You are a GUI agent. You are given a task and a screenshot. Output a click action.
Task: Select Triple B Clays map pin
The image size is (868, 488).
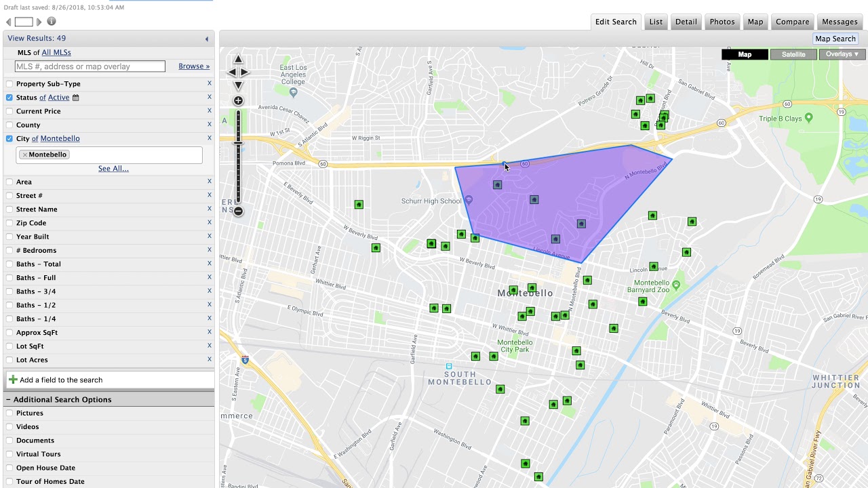pyautogui.click(x=808, y=118)
